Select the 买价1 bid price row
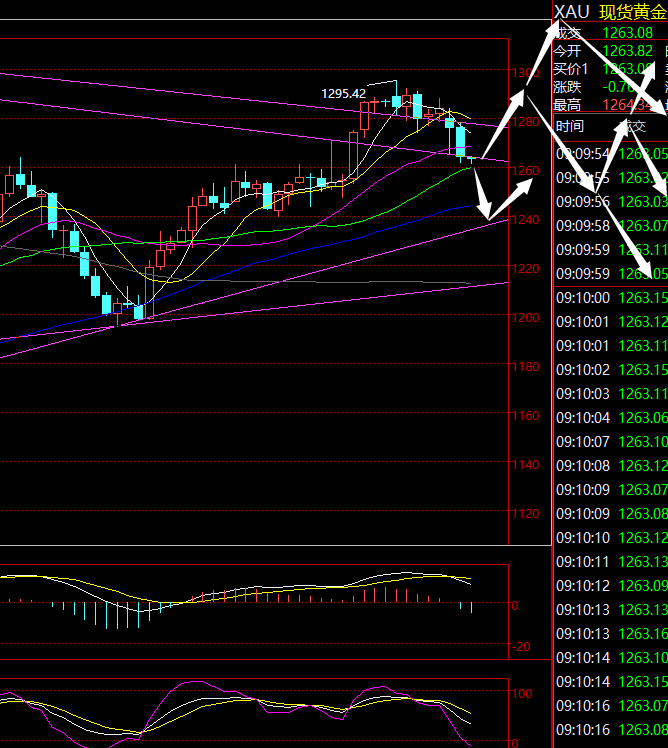The height and width of the screenshot is (748, 668). click(610, 69)
